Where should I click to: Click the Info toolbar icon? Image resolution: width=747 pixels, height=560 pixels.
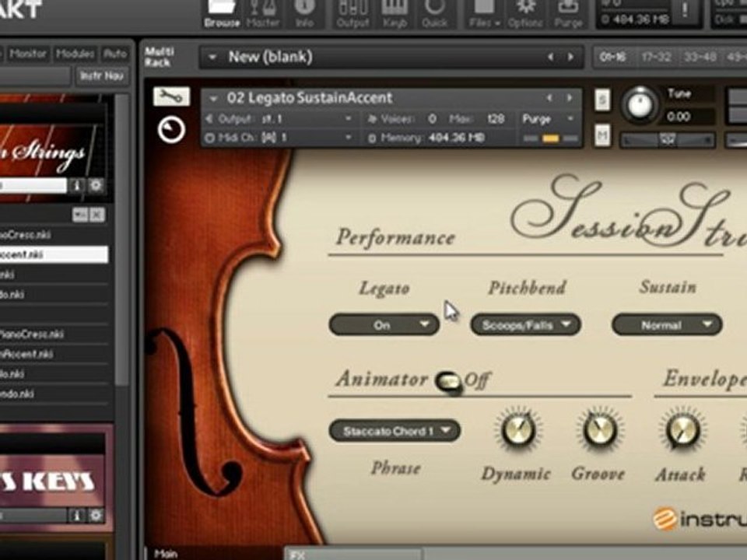pos(304,14)
